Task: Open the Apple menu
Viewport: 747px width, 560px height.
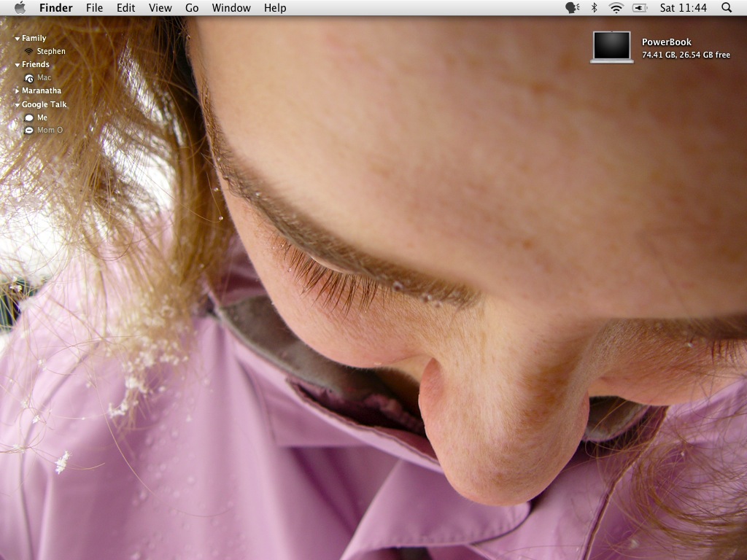Action: point(20,7)
